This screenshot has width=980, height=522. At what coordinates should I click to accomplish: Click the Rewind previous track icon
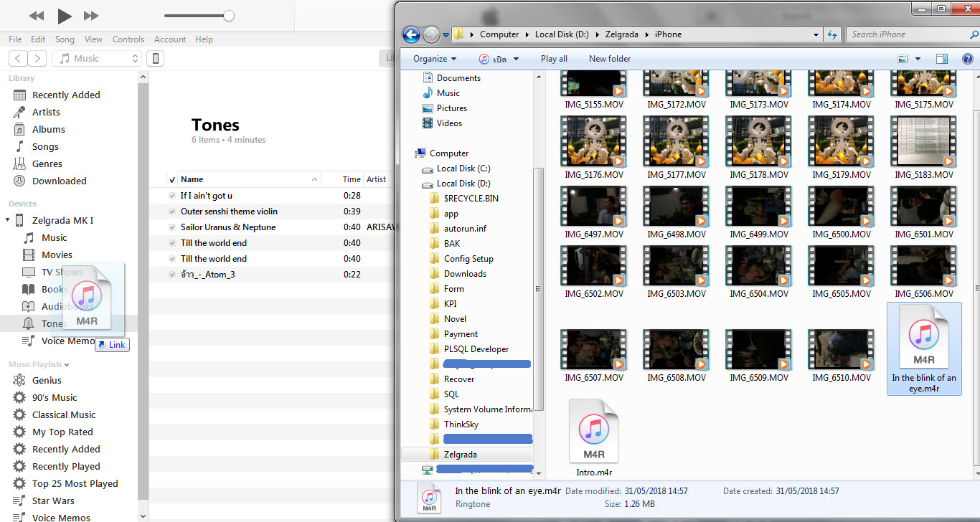[x=36, y=16]
